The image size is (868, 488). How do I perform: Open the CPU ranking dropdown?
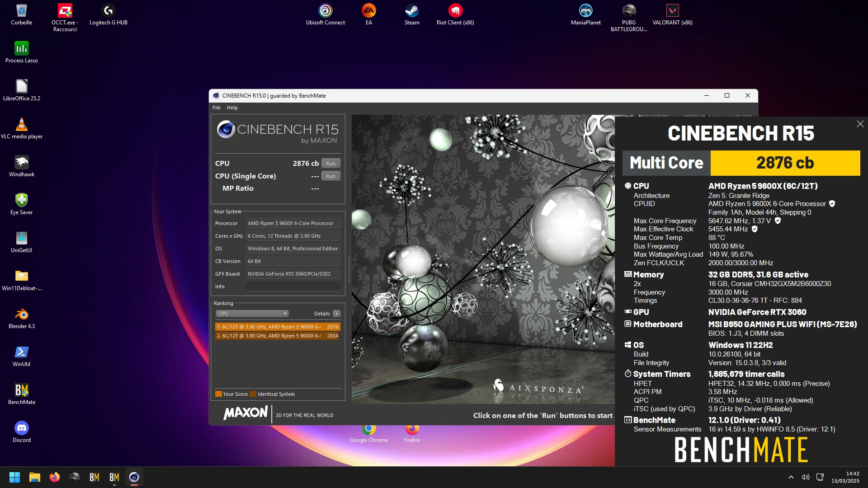point(252,314)
